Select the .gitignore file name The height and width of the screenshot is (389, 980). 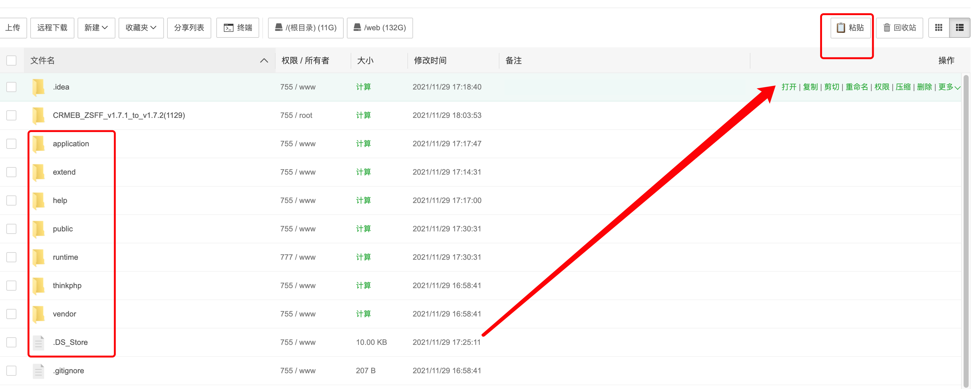coord(68,371)
